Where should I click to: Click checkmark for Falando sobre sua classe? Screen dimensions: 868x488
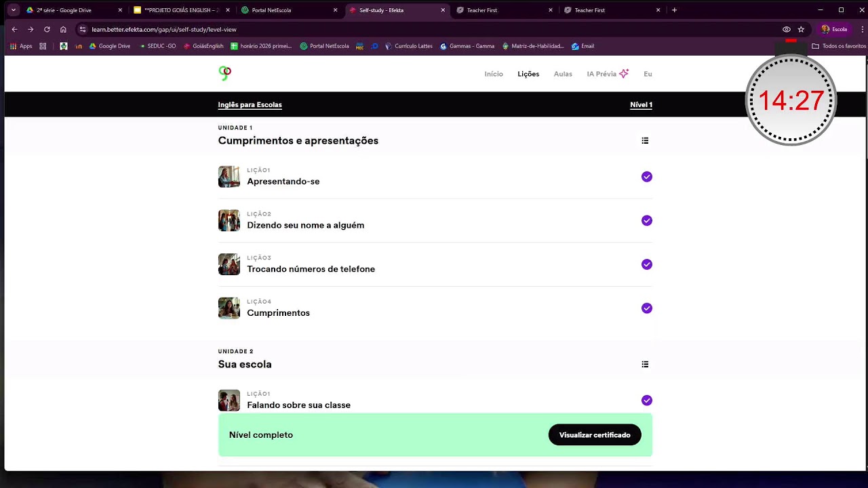[x=647, y=401]
